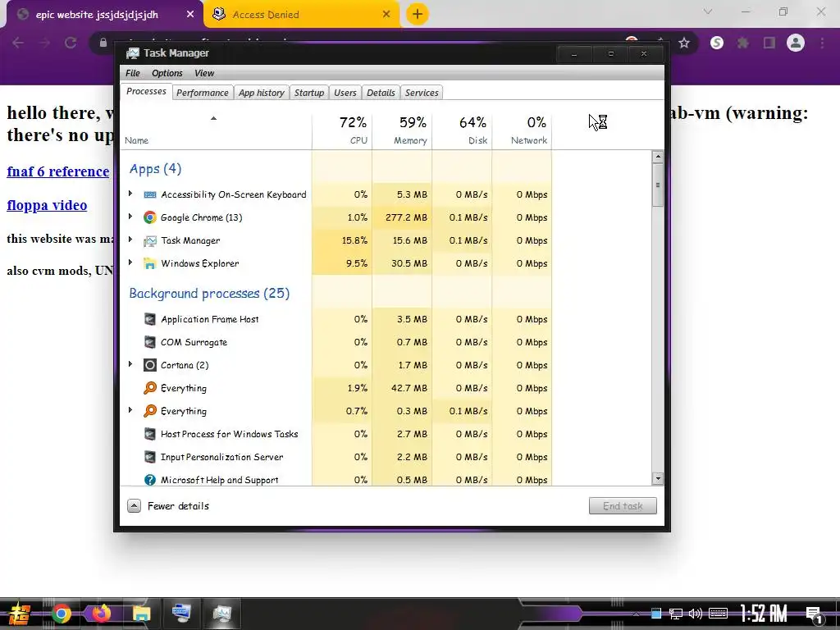840x630 pixels.
Task: Switch to the Details tab
Action: pyautogui.click(x=381, y=93)
